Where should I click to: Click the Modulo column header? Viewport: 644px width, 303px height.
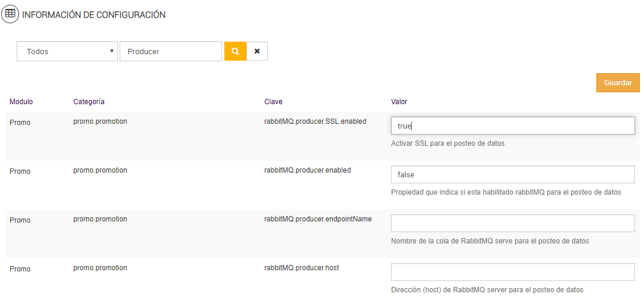point(21,102)
